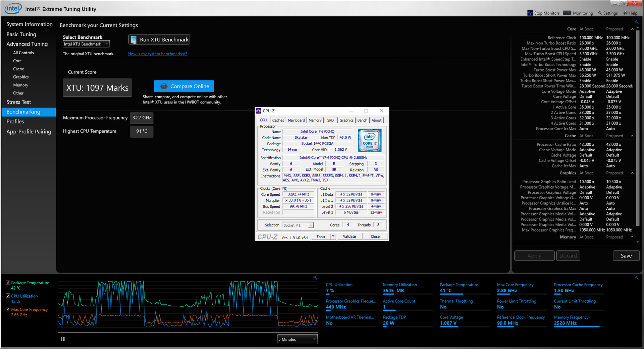Collapse the Cache section in the settings panel
This screenshot has width=644, height=349.
632,136
